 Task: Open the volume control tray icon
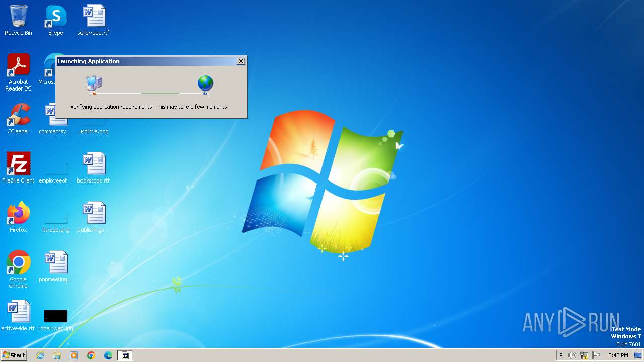pyautogui.click(x=572, y=355)
